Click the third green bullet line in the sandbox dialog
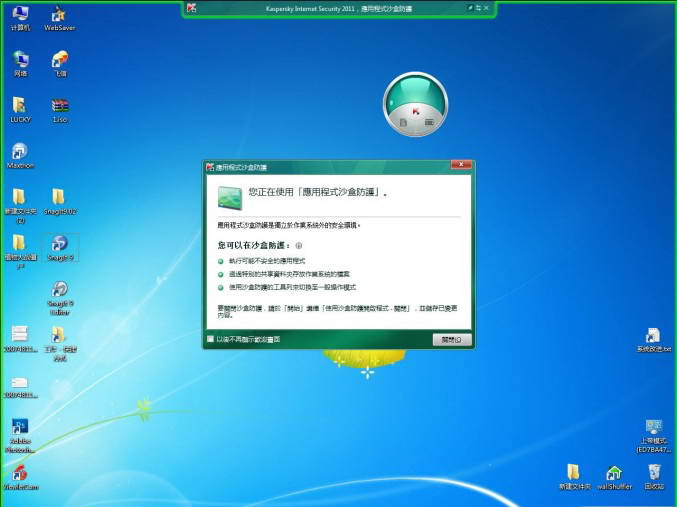The height and width of the screenshot is (507, 677). coord(287,287)
